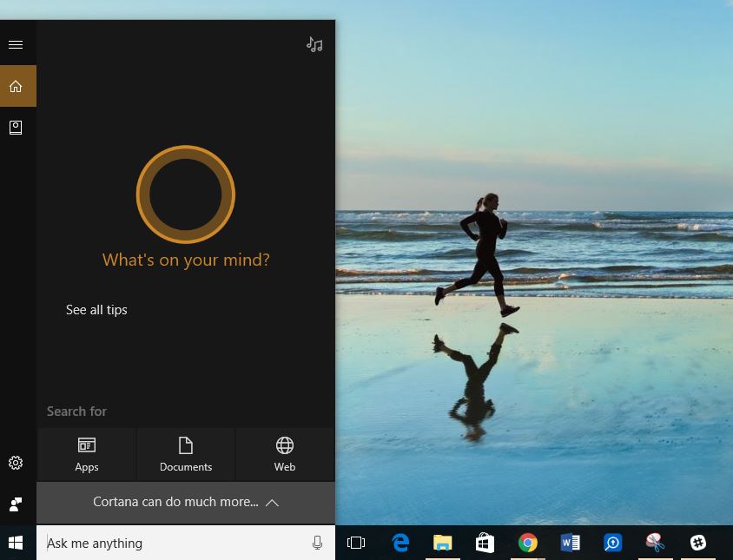Screen dimensions: 733x560
Task: Open the Cortana hamburger menu
Action: [16, 44]
